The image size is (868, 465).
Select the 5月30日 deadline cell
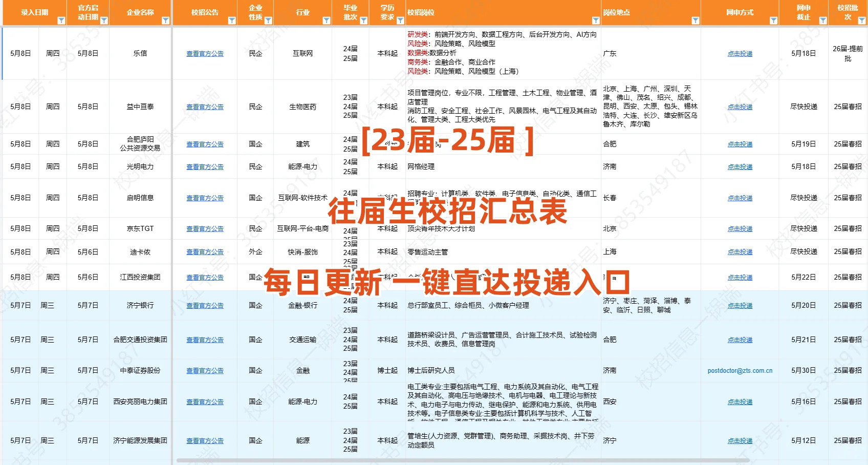pos(804,370)
